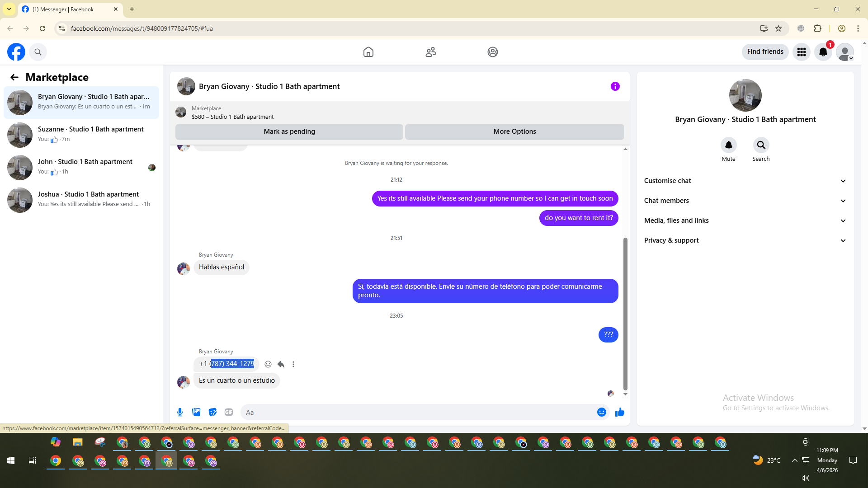Expand Media, files and links section
Screen dimensions: 868x488
745,221
